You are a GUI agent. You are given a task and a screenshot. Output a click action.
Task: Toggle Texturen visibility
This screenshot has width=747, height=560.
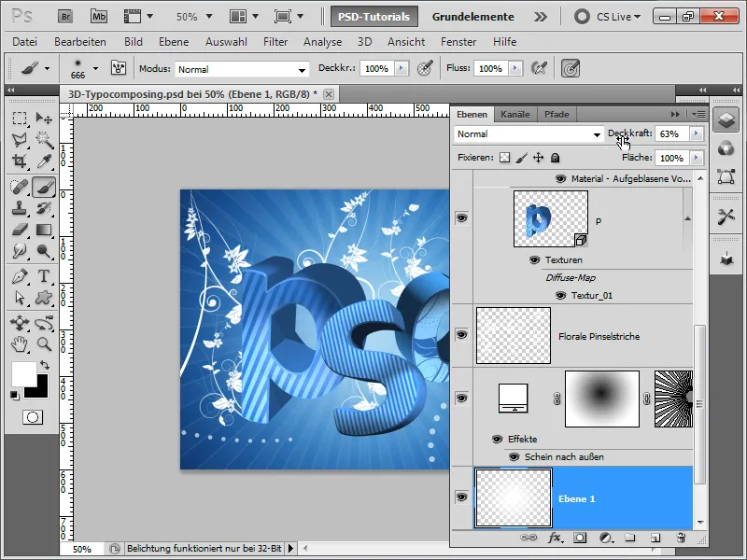(x=534, y=260)
